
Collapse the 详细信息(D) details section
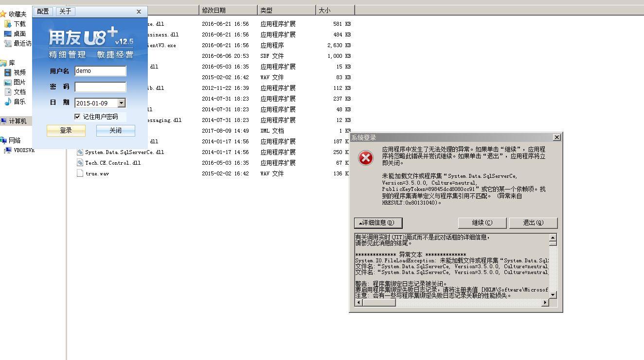(x=378, y=223)
